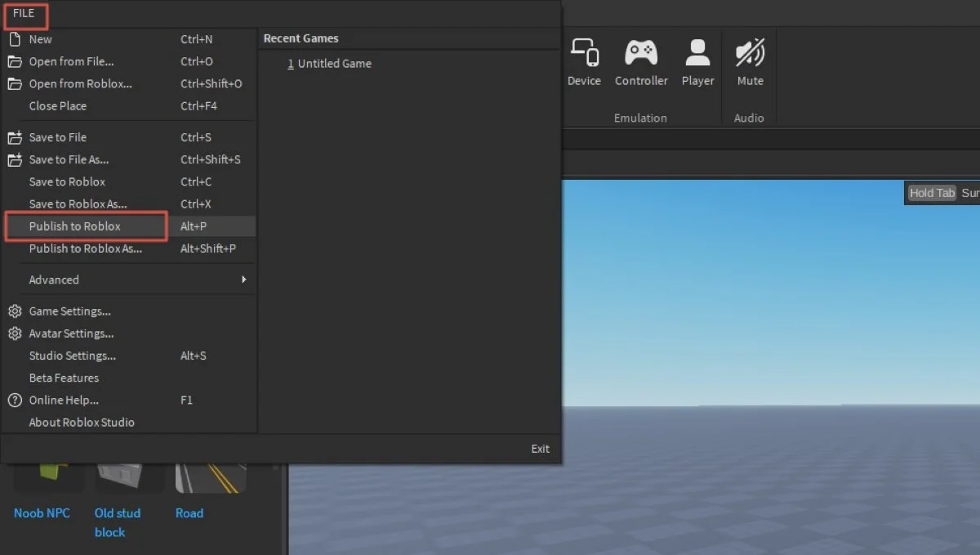Screen dimensions: 980x555
Task: Select the Noob NPC toolbox thumbnail
Action: tap(49, 477)
